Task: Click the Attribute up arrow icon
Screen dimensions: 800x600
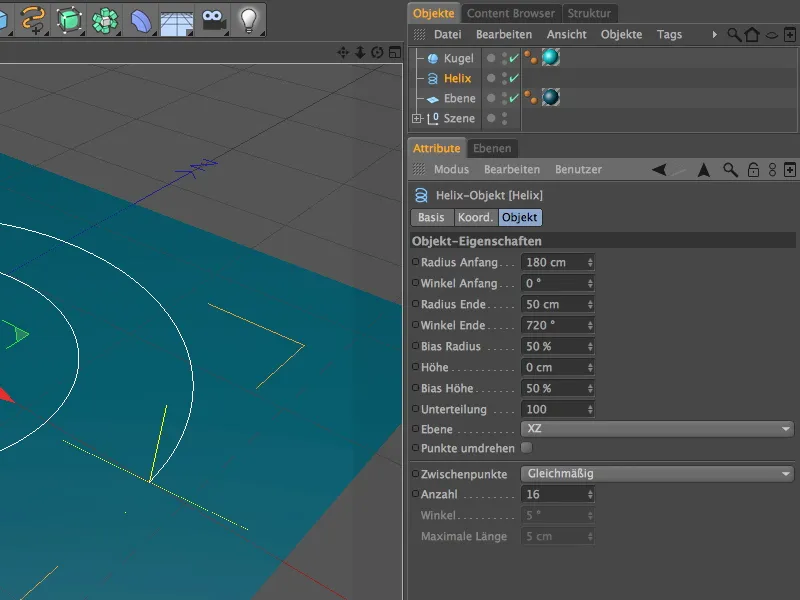Action: click(x=704, y=169)
